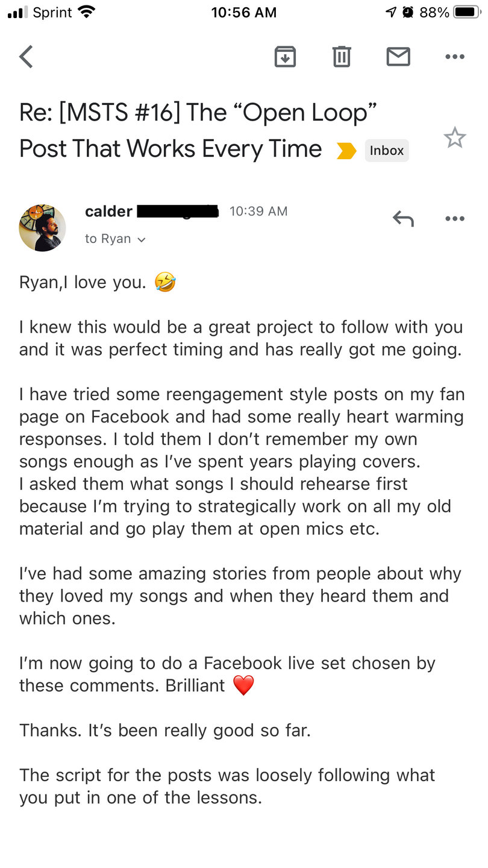
Task: Reply to calder using the reply arrow
Action: [403, 218]
